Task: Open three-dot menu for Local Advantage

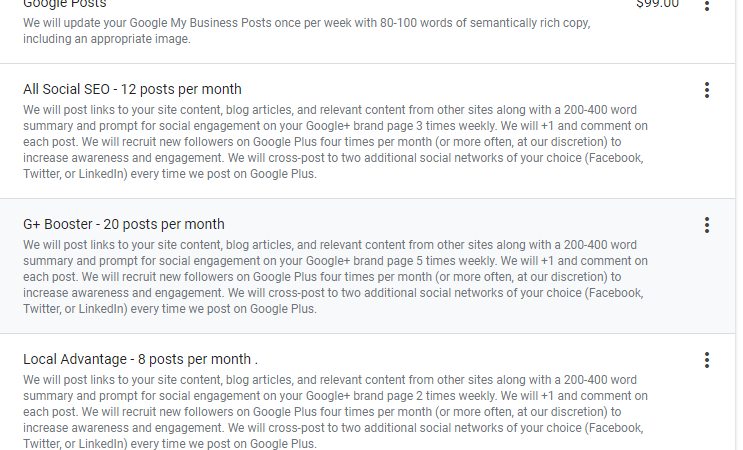Action: 707,360
